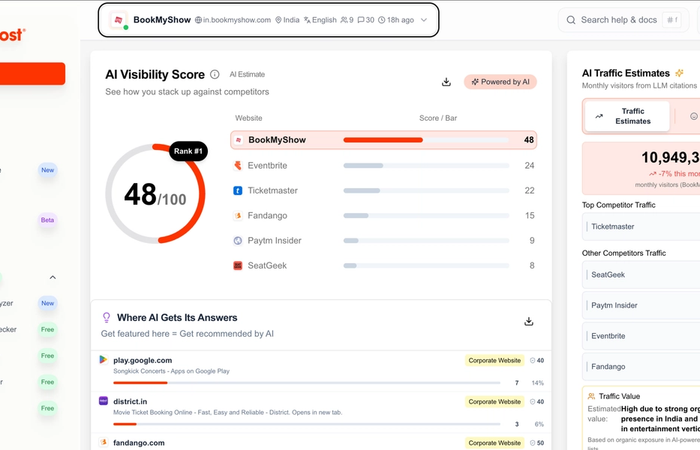Select Eventbrite in Other Competitors Traffic

point(641,336)
